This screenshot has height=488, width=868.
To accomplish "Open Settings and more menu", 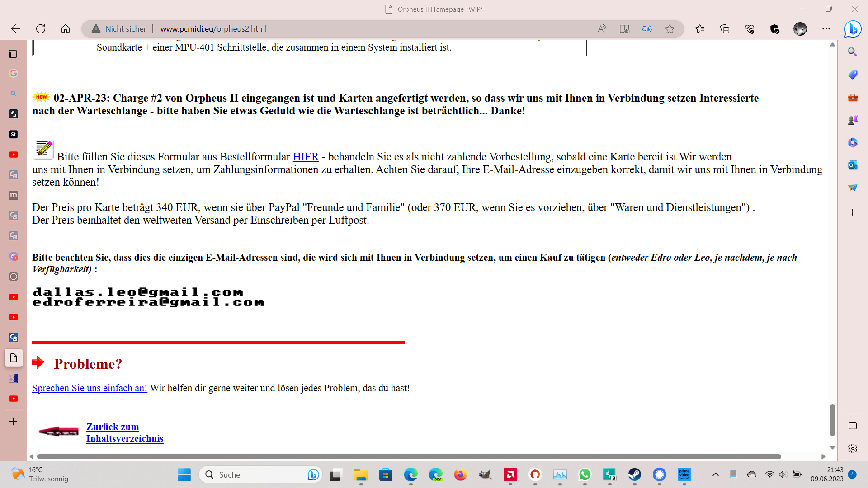I will [826, 29].
